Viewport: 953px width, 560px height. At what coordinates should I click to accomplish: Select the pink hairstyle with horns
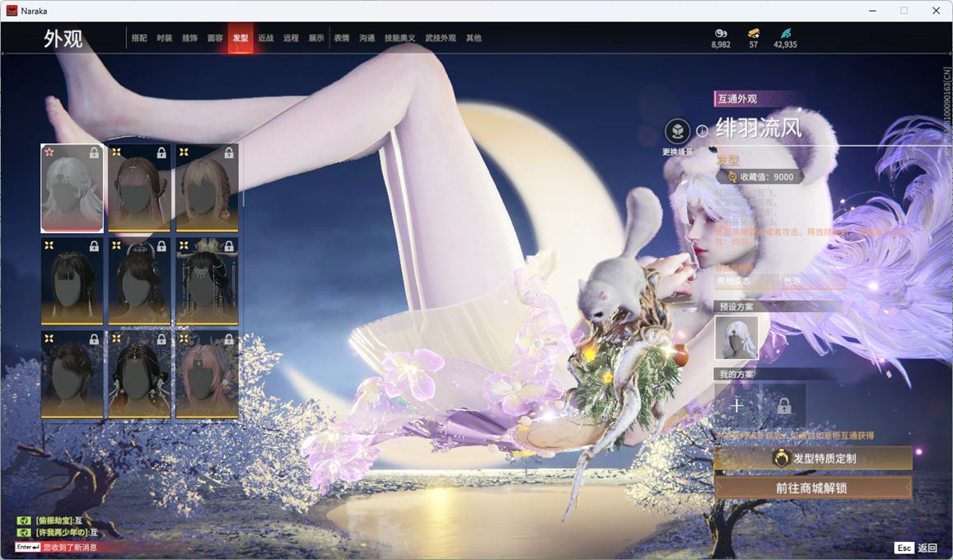[x=207, y=375]
